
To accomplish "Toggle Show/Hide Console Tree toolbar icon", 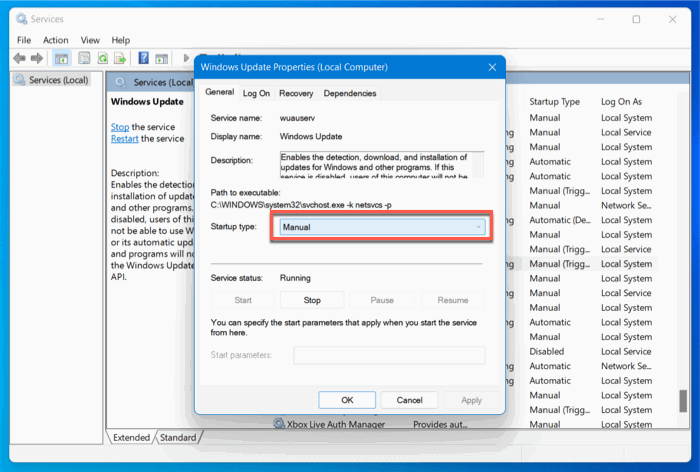I will 61,58.
